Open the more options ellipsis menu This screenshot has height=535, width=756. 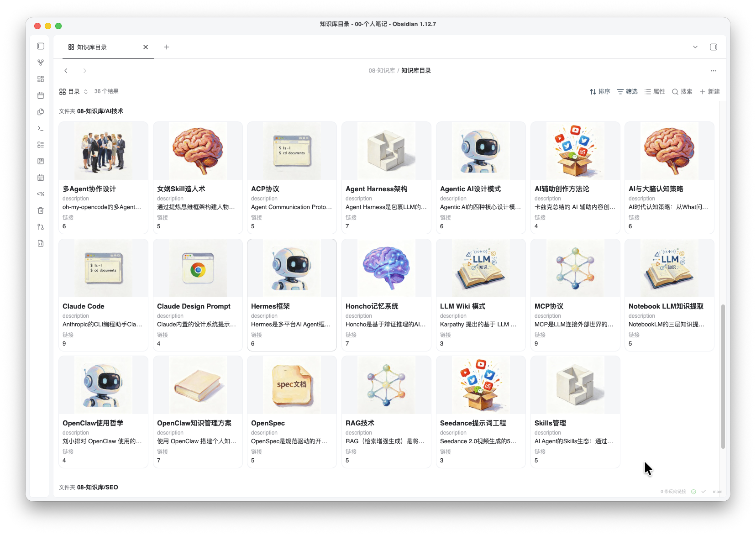click(714, 71)
